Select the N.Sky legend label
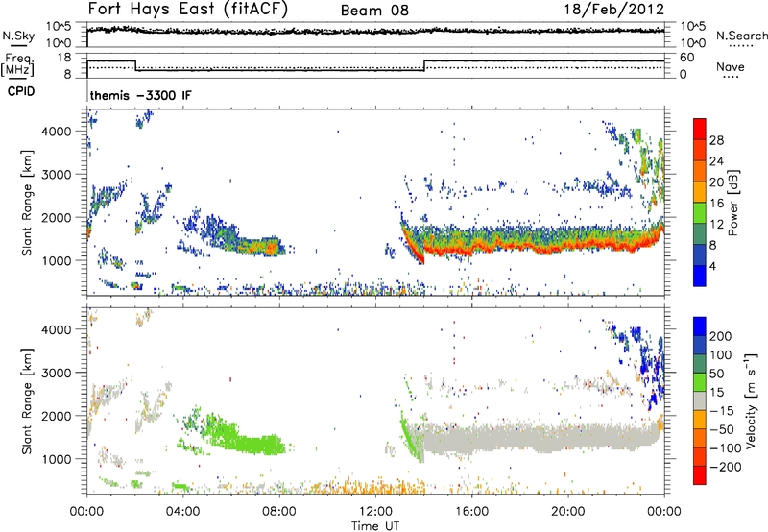 18,36
